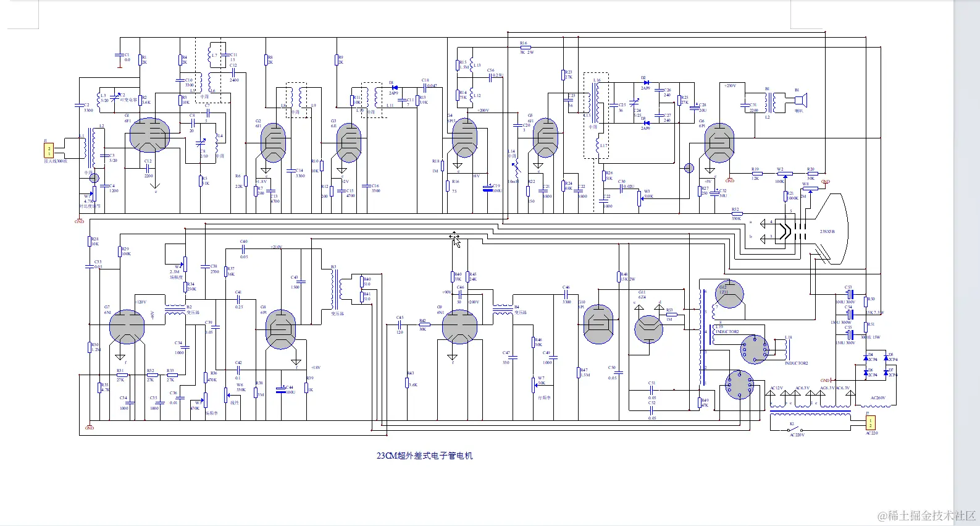
Task: Select the G8 6P1 tube symbol
Action: pyautogui.click(x=281, y=329)
